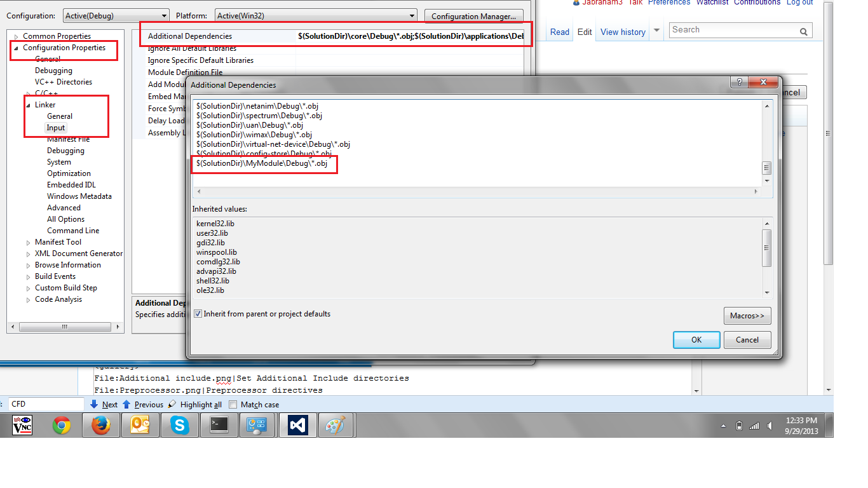Click the wiki Search input box
Screen dimensions: 868x488
point(733,30)
